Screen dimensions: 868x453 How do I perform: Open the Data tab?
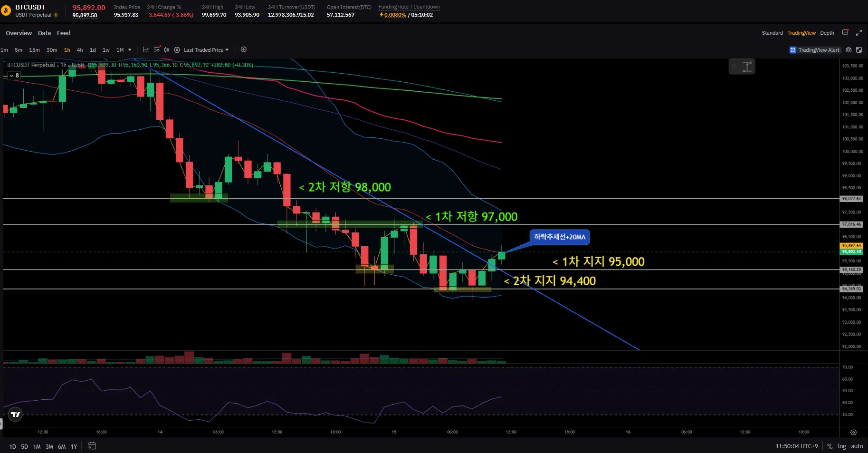click(44, 33)
